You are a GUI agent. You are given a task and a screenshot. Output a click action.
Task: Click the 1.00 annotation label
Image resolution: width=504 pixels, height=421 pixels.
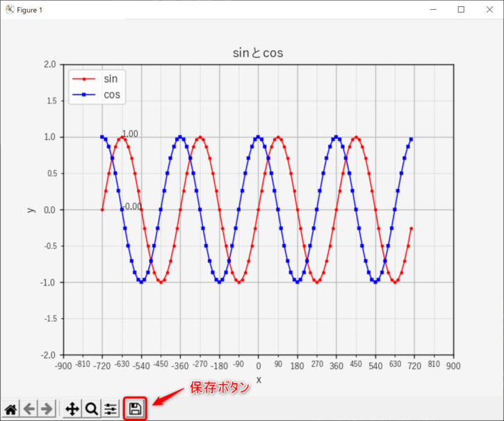pos(130,134)
